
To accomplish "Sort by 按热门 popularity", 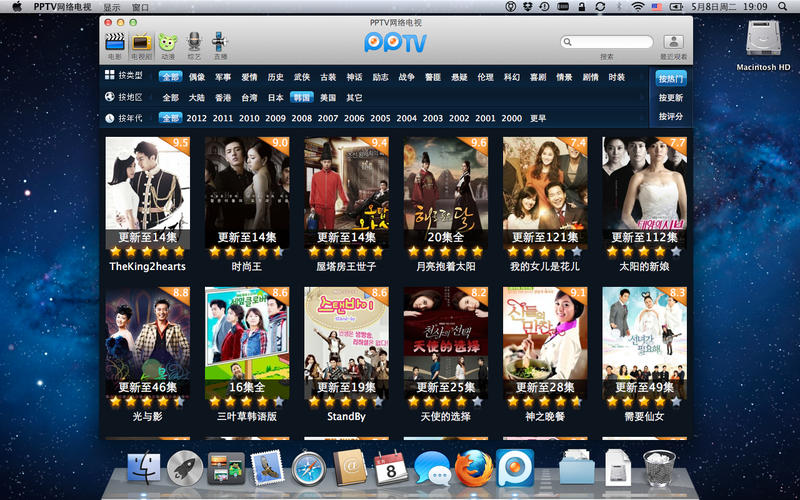I will click(x=670, y=79).
